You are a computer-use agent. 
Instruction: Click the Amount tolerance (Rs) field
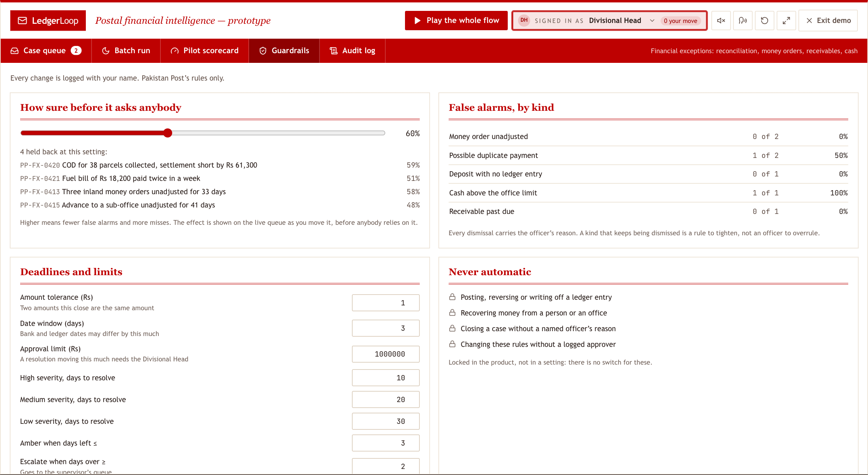click(386, 303)
